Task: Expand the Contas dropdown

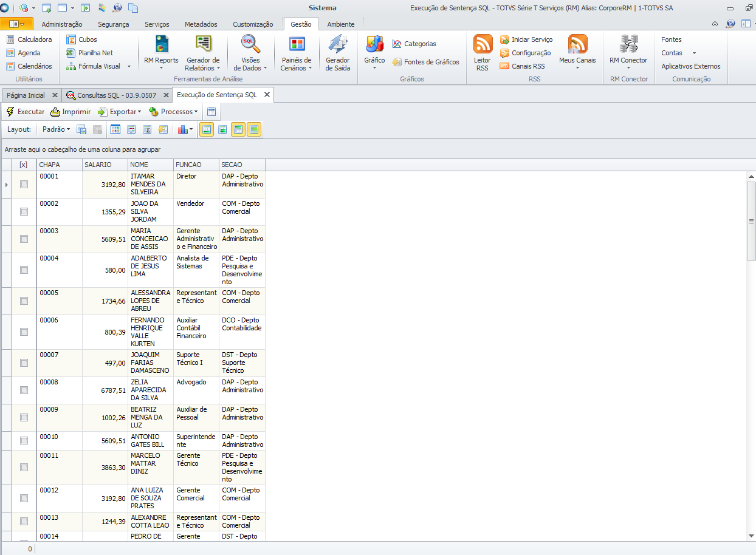Action: click(694, 53)
